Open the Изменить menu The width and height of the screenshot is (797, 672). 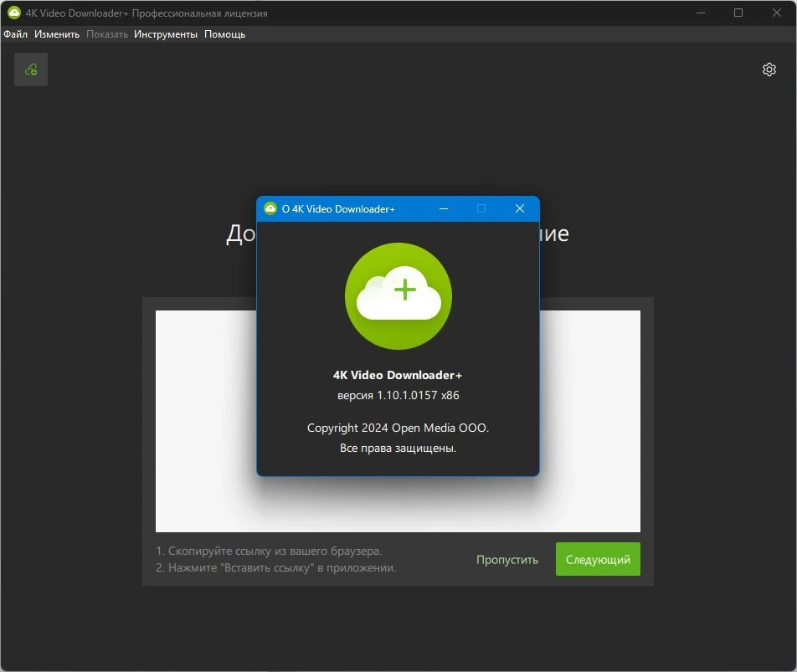[x=57, y=34]
